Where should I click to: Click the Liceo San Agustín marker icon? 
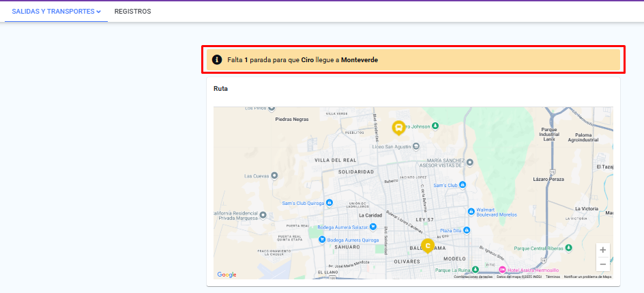[415, 146]
